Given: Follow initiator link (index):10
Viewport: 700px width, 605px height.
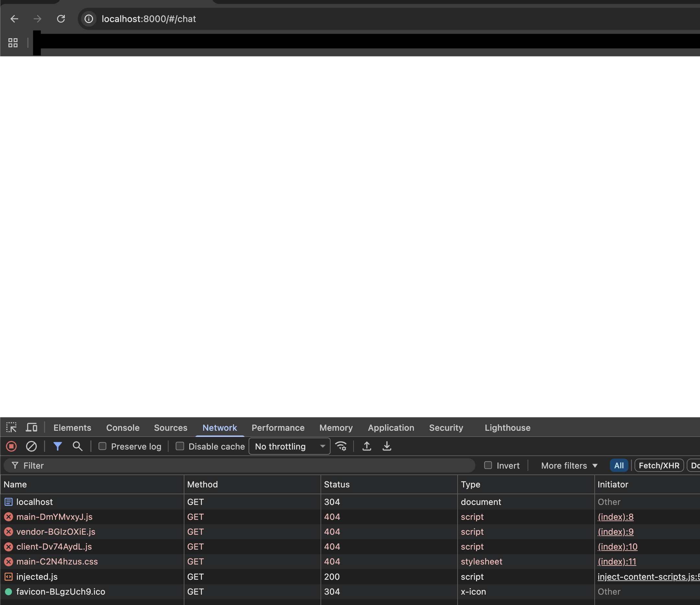Looking at the screenshot, I should (x=618, y=547).
